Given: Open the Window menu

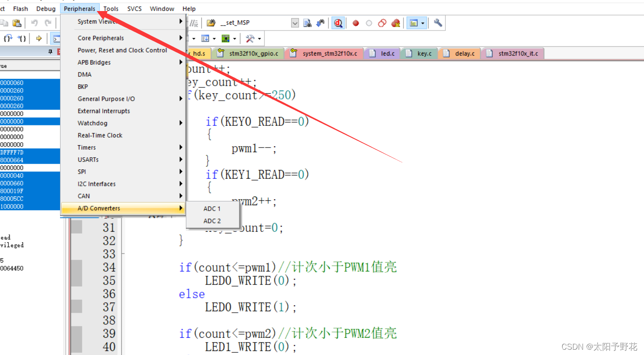Looking at the screenshot, I should (162, 9).
